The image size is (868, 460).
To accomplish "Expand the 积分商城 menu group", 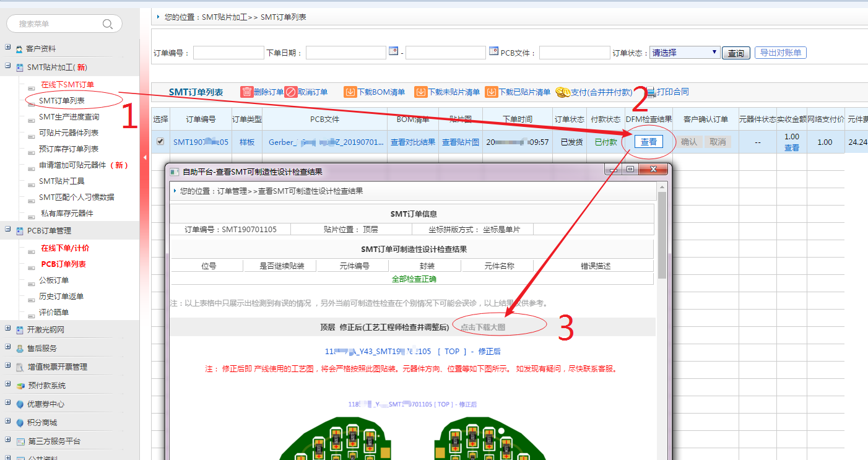I will pyautogui.click(x=8, y=422).
